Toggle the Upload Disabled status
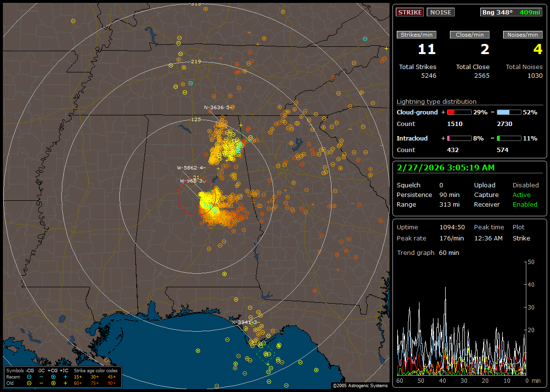This screenshot has width=550, height=392. click(x=525, y=185)
